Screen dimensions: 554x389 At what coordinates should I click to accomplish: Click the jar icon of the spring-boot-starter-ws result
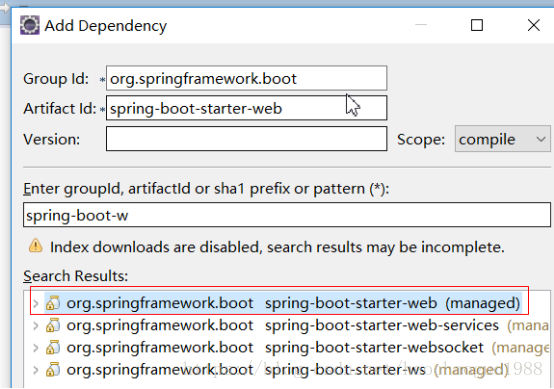coord(53,370)
